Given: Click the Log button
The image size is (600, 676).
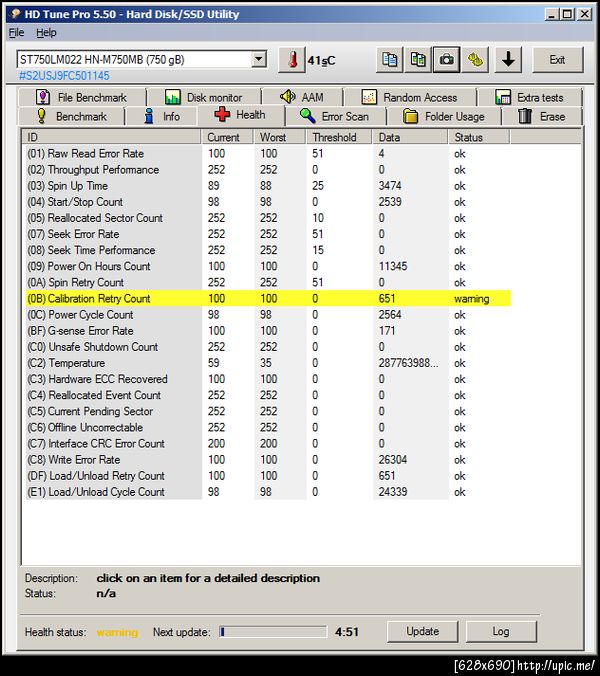Looking at the screenshot, I should coord(501,632).
